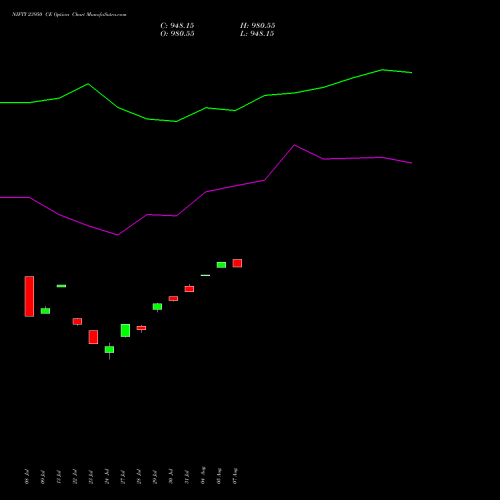Click the '27 Jul' date axis label
Image resolution: width=500 pixels, height=500 pixels.
(123, 477)
